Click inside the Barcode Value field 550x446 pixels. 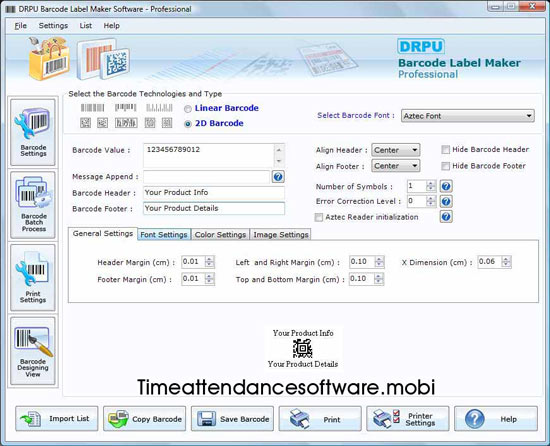pos(209,155)
